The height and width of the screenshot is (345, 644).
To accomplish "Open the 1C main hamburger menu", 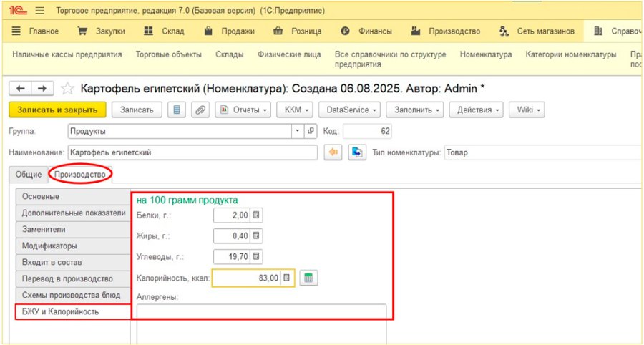I will pos(40,11).
